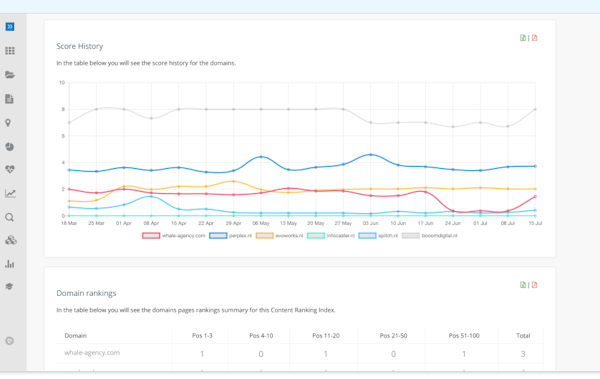Click the Total column header

coord(523,335)
